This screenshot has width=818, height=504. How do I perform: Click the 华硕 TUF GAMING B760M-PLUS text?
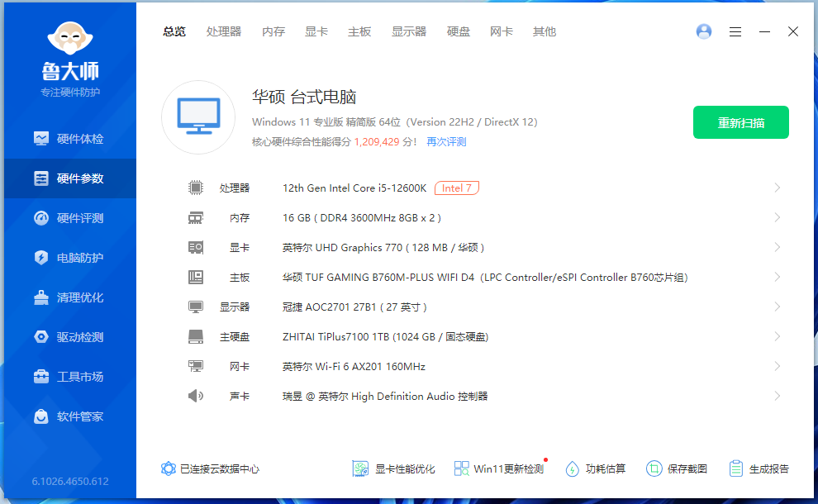[x=485, y=277]
